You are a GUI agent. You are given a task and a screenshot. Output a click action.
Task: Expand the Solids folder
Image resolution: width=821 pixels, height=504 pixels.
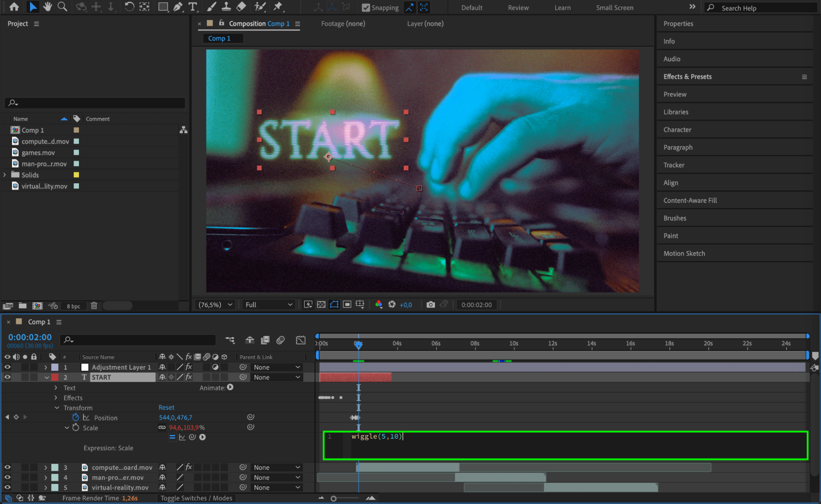coord(5,175)
